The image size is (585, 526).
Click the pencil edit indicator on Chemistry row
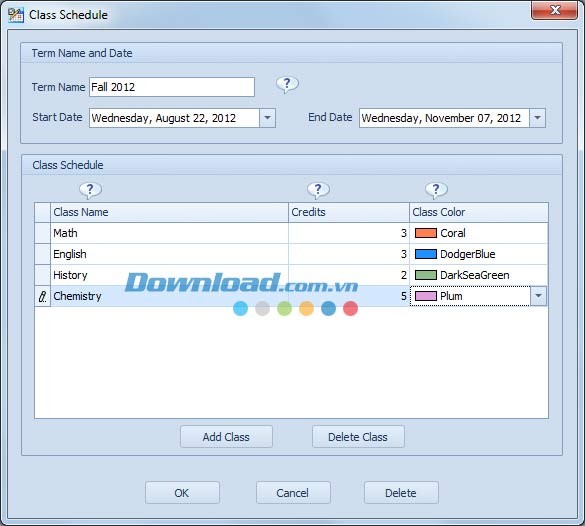point(43,297)
